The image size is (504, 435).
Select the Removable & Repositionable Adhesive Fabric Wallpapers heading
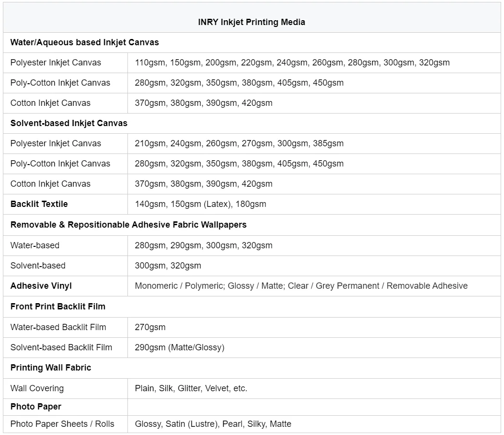pyautogui.click(x=128, y=225)
